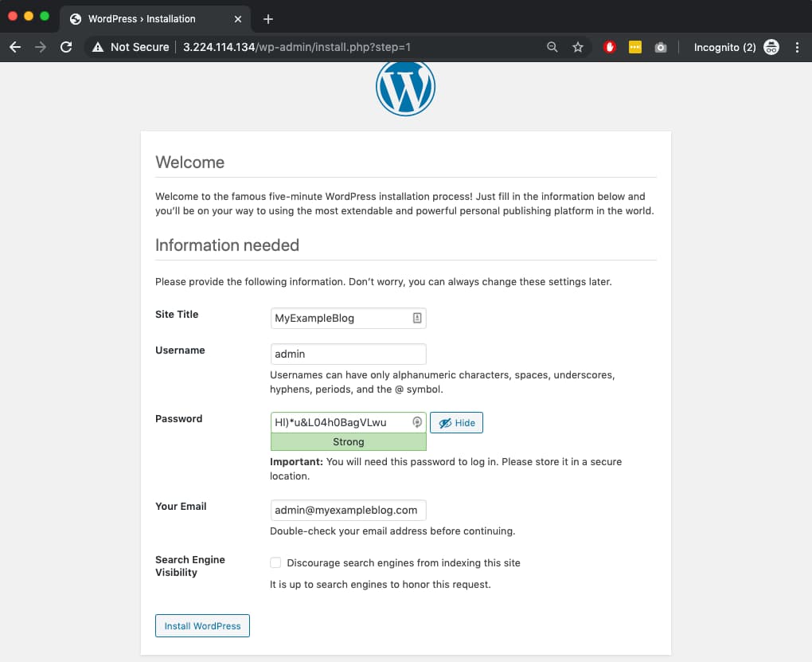Click 'Discourage search engines from indexing' label text
This screenshot has width=812, height=662.
pyautogui.click(x=404, y=562)
